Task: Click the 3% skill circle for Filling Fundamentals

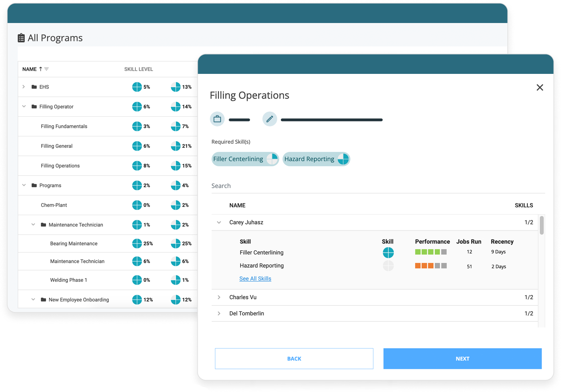Action: 137,126
